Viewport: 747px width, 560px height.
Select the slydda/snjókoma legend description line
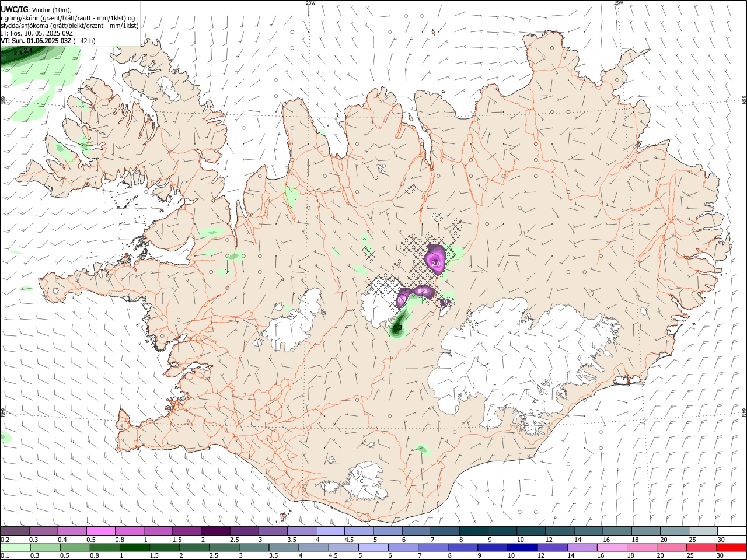pyautogui.click(x=69, y=26)
